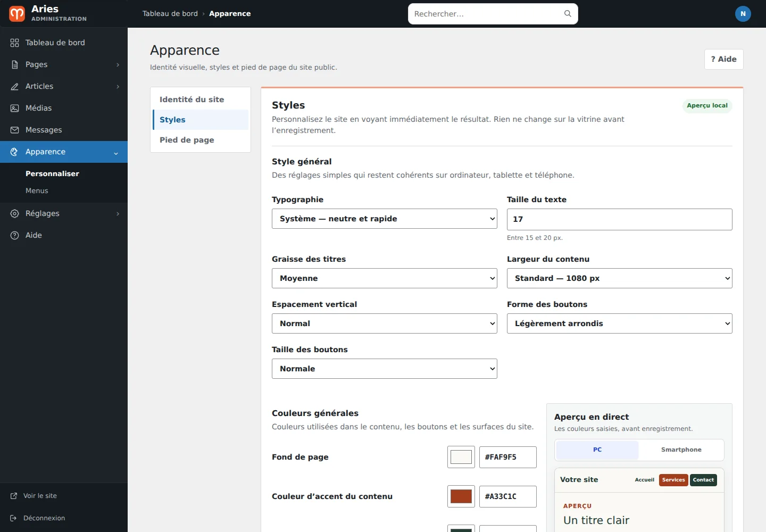Screen dimensions: 766x532
Task: Switch to Identité du site tab
Action: [x=201, y=99]
